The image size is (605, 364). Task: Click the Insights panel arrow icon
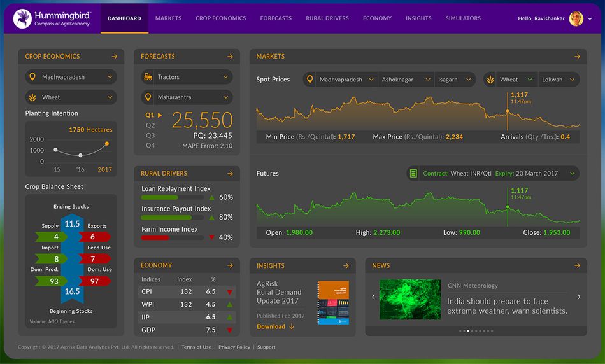click(x=346, y=265)
